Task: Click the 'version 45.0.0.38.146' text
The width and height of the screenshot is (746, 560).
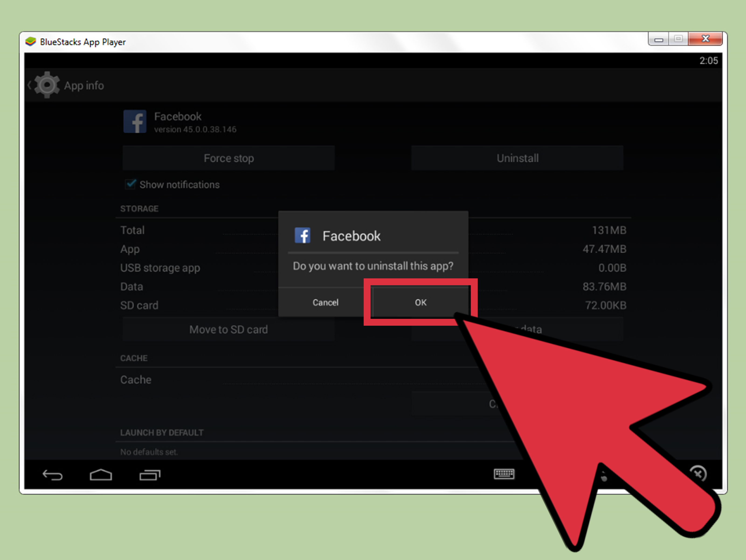Action: (195, 129)
